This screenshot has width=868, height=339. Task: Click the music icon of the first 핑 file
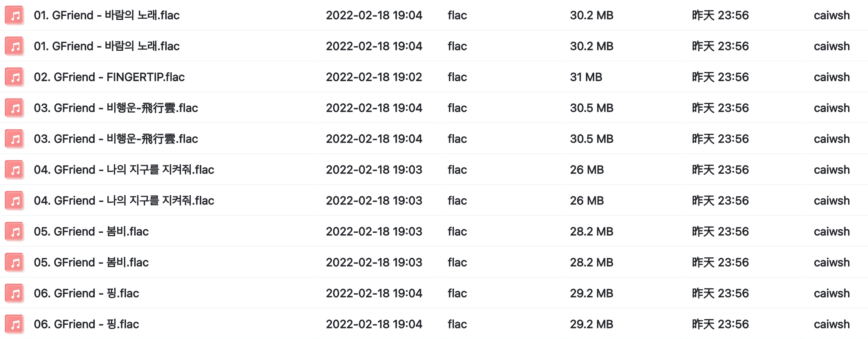[15, 293]
